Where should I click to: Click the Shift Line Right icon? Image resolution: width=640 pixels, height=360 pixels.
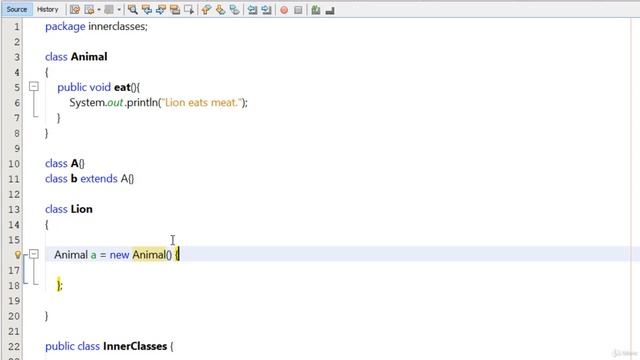tap(267, 10)
